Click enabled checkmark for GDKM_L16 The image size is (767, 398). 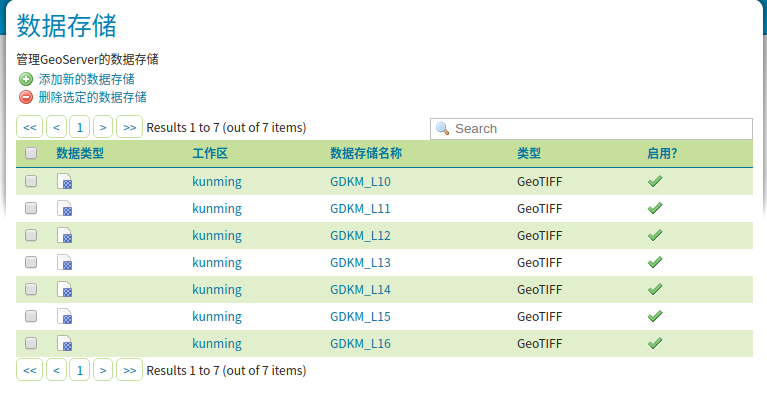655,343
